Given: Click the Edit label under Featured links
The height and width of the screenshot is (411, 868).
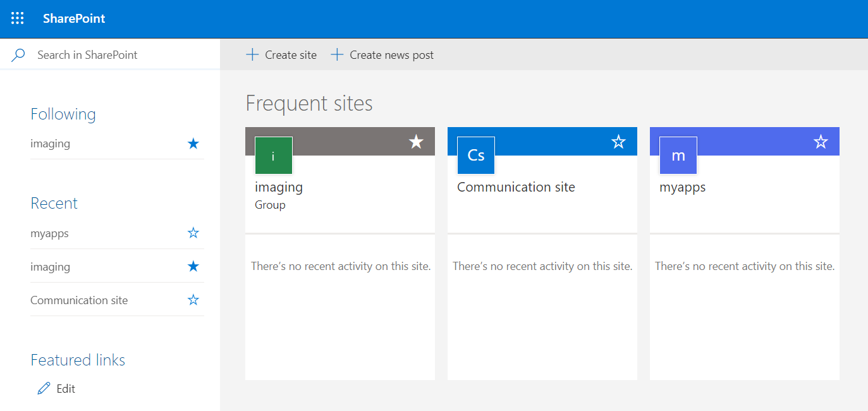Looking at the screenshot, I should coord(66,389).
